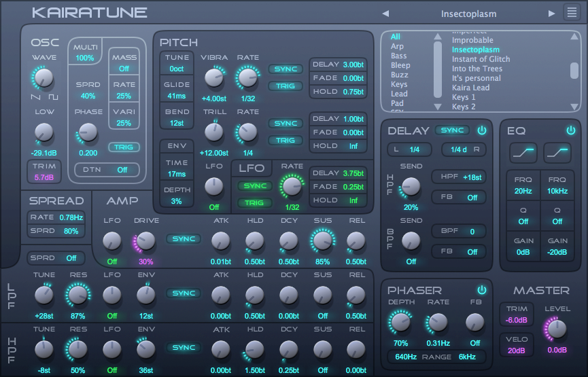Screen dimensions: 588x377
Task: Go to the next preset arrow
Action: pyautogui.click(x=552, y=13)
